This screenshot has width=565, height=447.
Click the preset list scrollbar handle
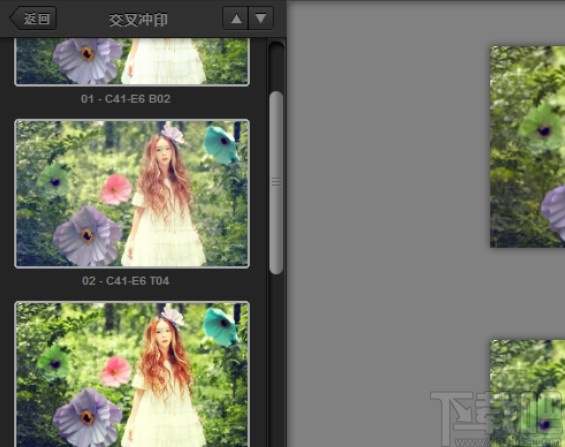pyautogui.click(x=276, y=183)
